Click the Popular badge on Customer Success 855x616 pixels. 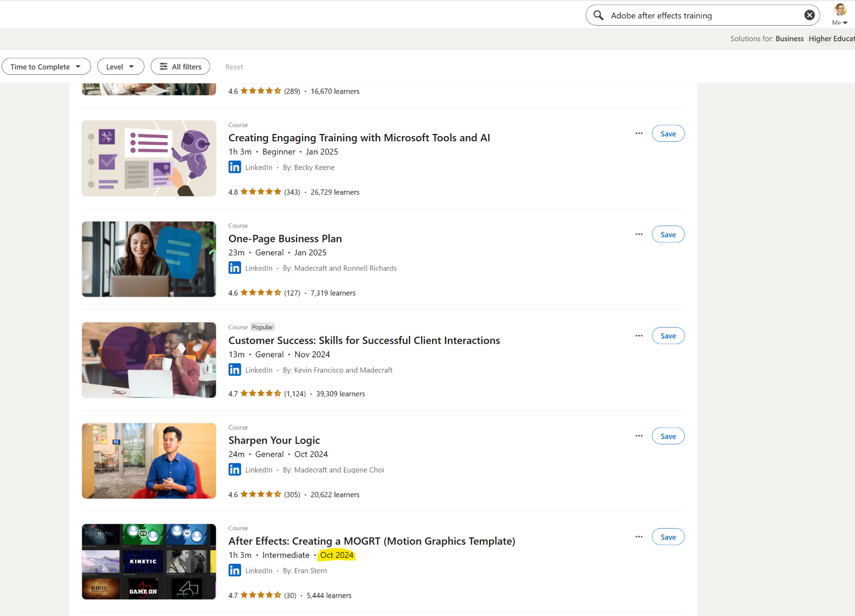pos(262,327)
